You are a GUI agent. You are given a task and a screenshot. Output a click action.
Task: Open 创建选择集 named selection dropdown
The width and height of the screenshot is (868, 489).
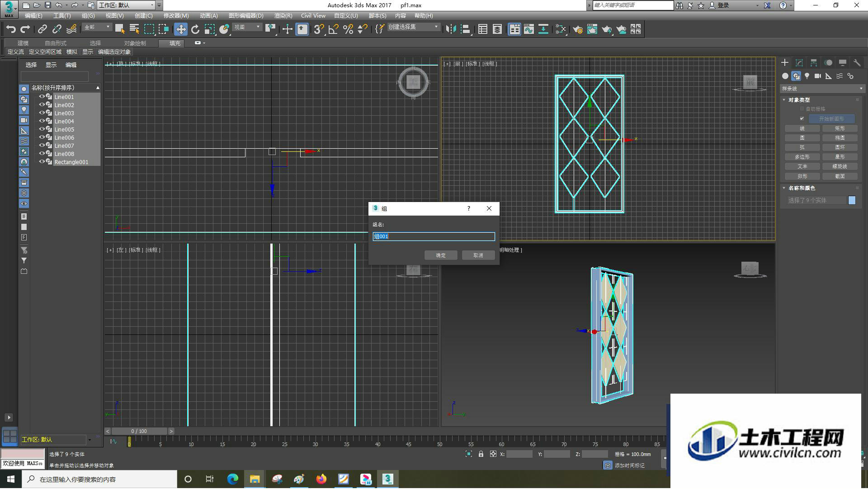(x=413, y=28)
